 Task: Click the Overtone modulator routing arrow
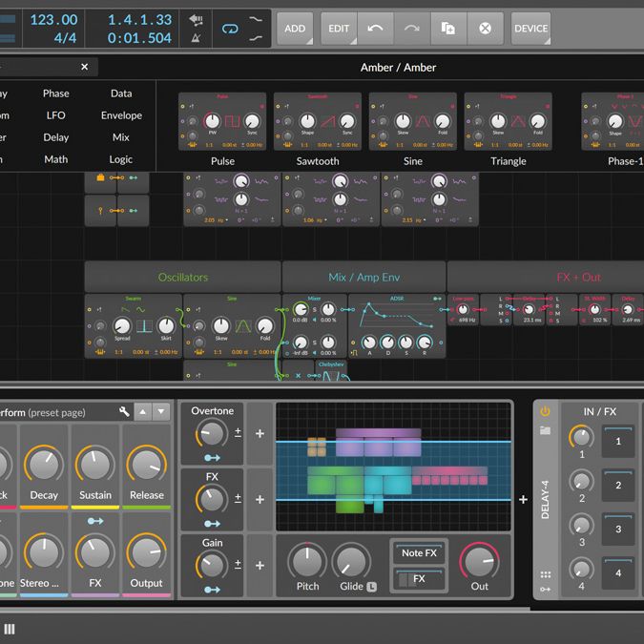pyautogui.click(x=212, y=458)
